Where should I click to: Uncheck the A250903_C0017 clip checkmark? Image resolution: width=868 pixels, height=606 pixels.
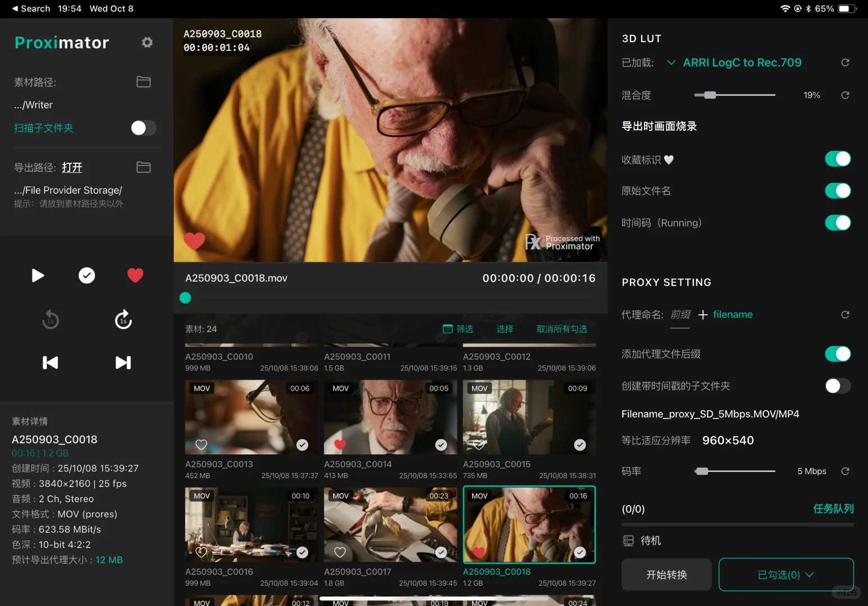[441, 553]
